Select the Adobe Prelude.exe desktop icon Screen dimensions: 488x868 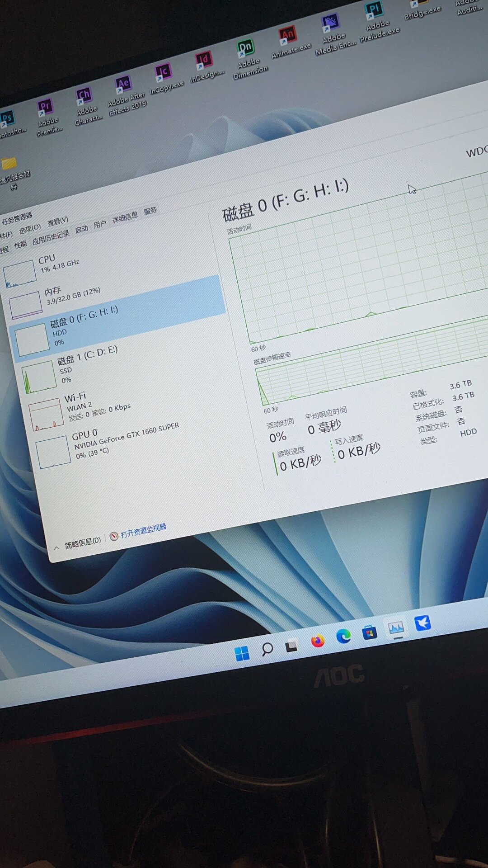(377, 22)
